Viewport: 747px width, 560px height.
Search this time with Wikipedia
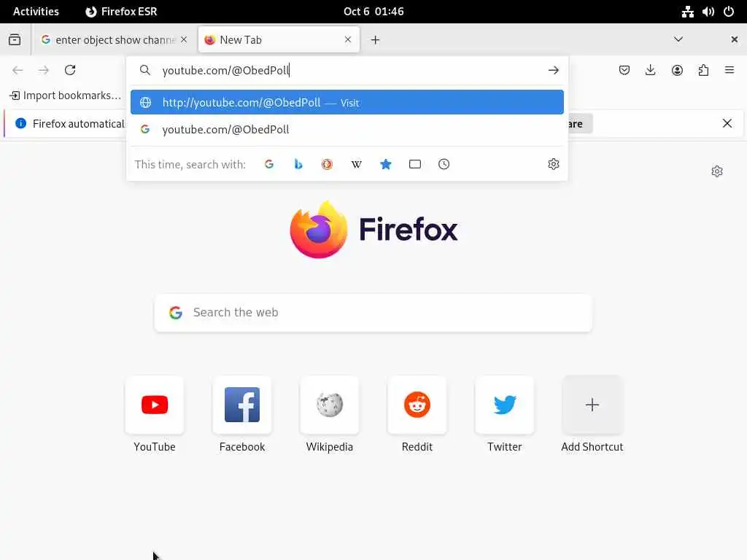point(356,164)
